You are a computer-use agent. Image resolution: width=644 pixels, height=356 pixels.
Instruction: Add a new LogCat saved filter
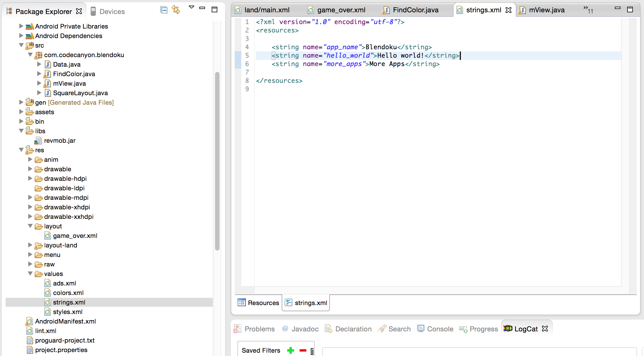(291, 350)
